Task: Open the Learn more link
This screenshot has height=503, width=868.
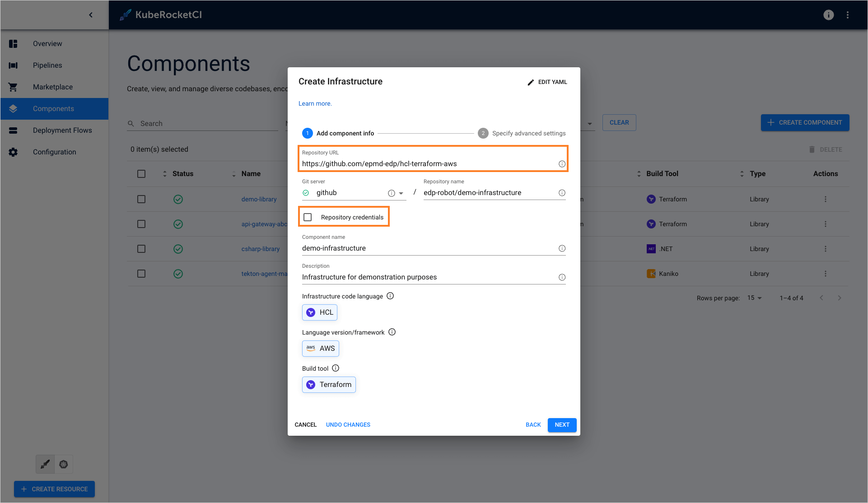Action: coord(315,103)
